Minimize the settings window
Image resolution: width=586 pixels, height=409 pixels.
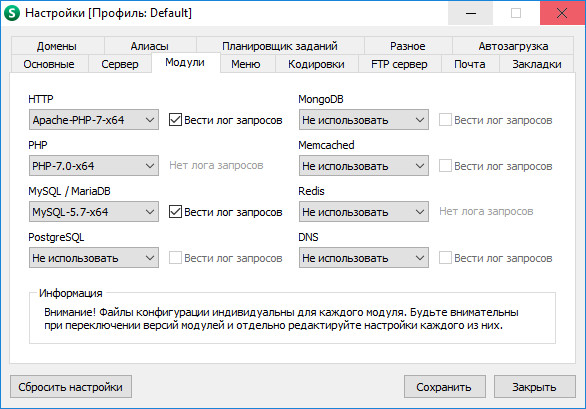coord(471,13)
